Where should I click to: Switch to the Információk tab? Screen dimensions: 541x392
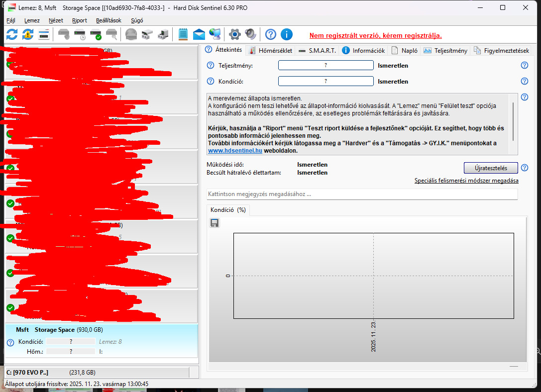[363, 50]
